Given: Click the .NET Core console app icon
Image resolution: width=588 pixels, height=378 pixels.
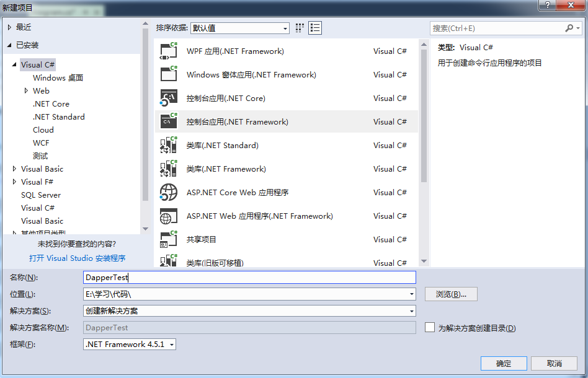Looking at the screenshot, I should pos(168,98).
